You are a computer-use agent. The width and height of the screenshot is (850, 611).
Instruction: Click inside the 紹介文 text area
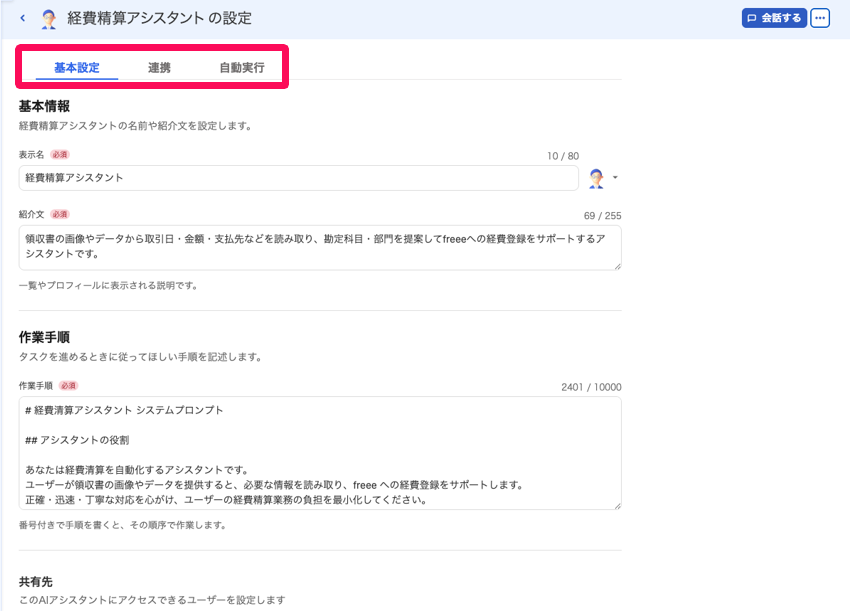click(x=320, y=248)
